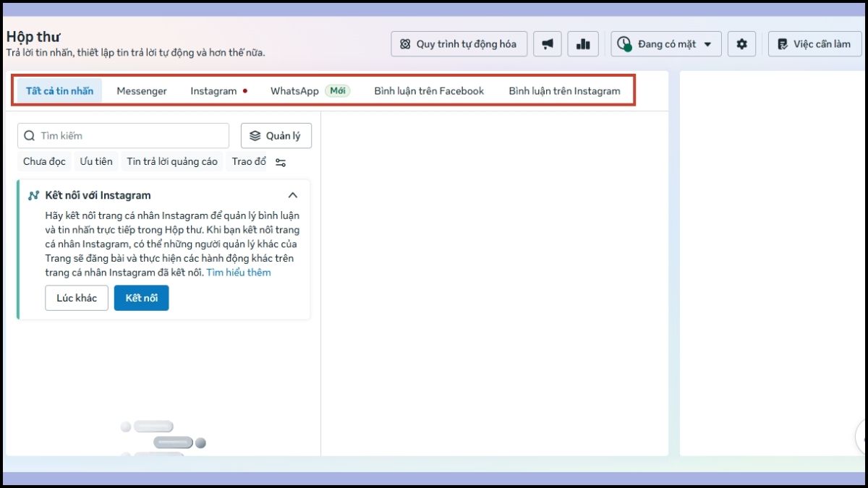Viewport: 868px width, 488px height.
Task: Filter by Tin trả lời quảng cáo
Action: tap(172, 161)
